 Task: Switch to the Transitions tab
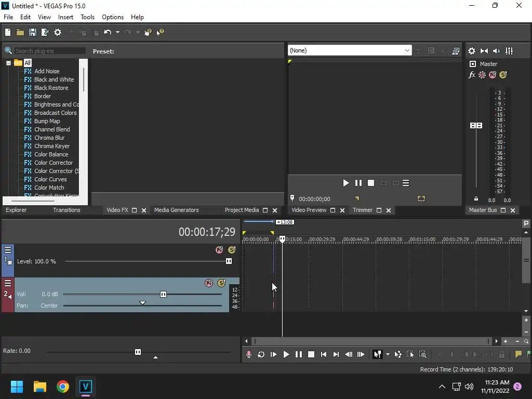point(66,210)
